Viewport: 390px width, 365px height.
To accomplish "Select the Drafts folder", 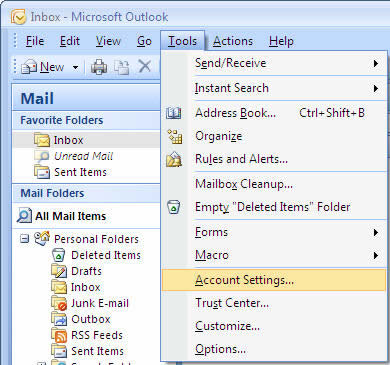I will [x=86, y=271].
